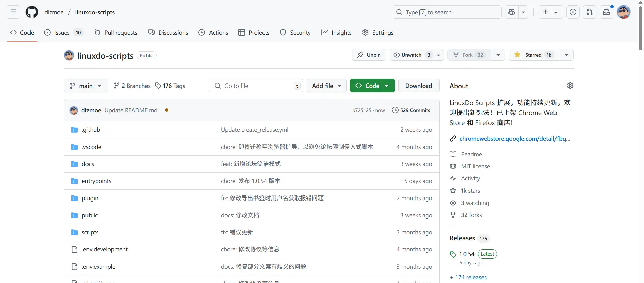Screen dimensions: 644x283
Task: Open the Update README.md commit message
Action: 131,110
